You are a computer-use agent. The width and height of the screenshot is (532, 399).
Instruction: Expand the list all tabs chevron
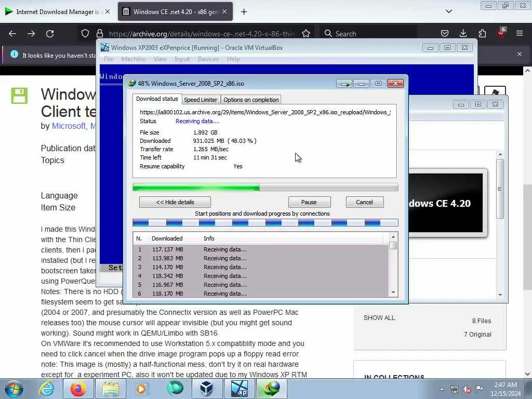coord(448,11)
